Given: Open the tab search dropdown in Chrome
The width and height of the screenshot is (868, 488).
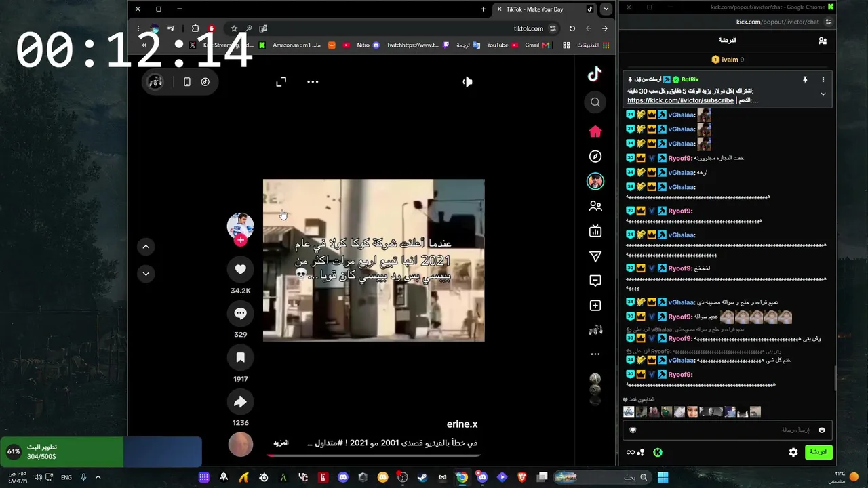Looking at the screenshot, I should tap(606, 9).
